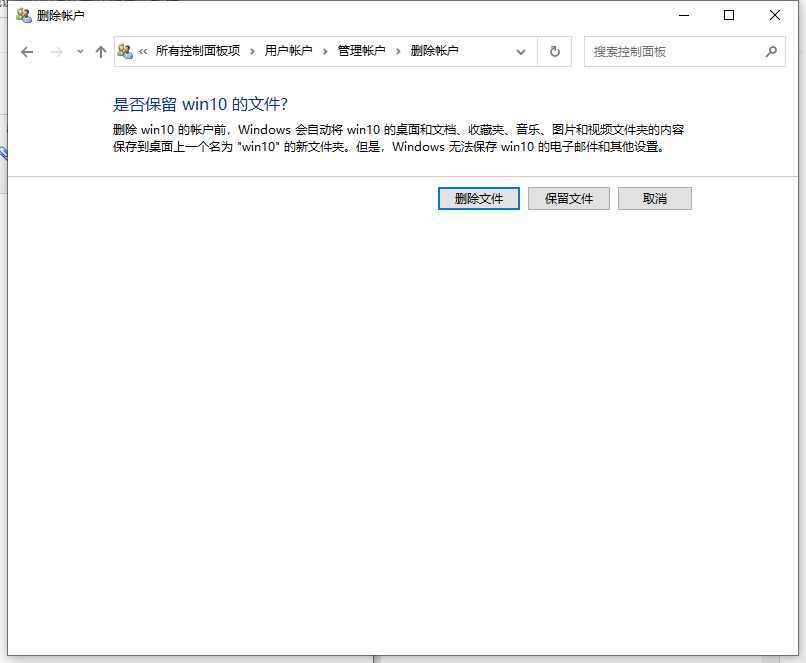Navigate up one level with the up arrow
The width and height of the screenshot is (806, 663).
click(100, 51)
